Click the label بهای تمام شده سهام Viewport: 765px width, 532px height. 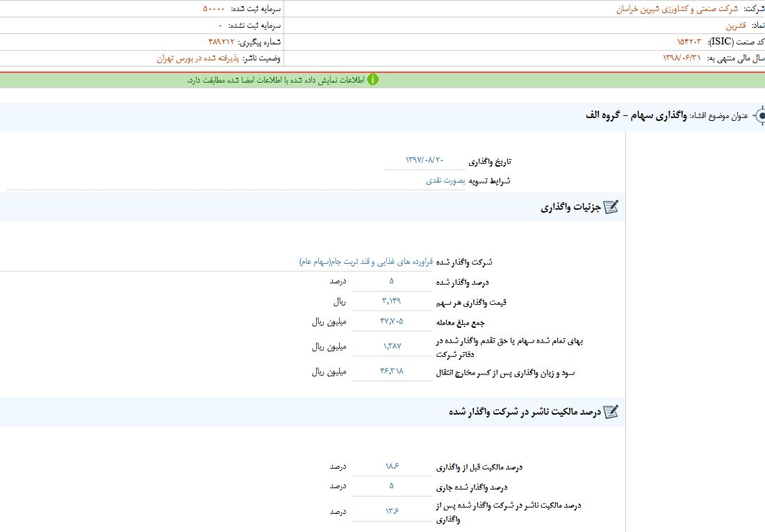coord(509,347)
